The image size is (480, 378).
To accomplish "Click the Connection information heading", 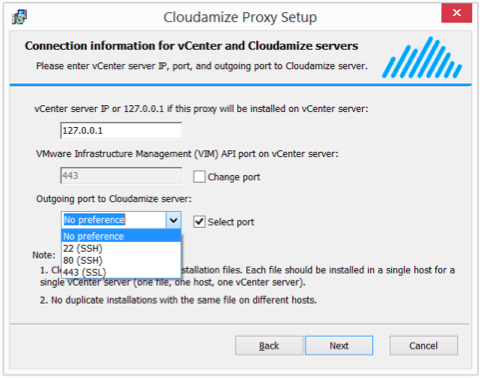I will tap(191, 46).
